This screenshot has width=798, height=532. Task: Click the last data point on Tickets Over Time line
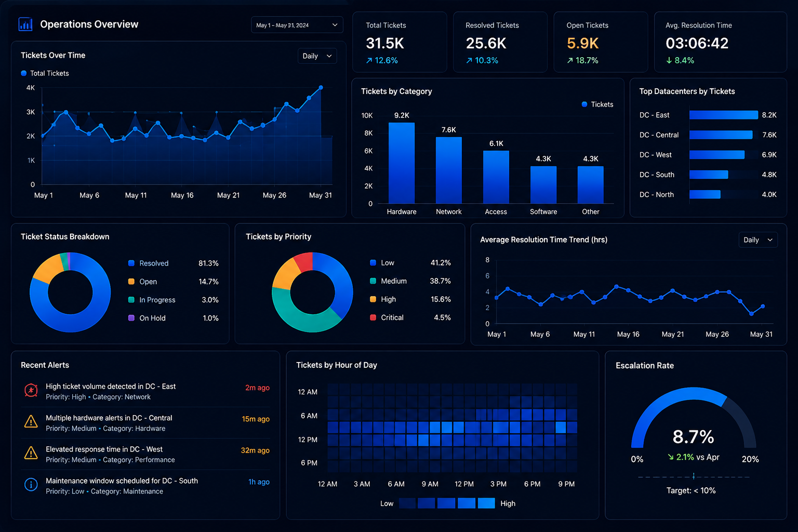[321, 87]
